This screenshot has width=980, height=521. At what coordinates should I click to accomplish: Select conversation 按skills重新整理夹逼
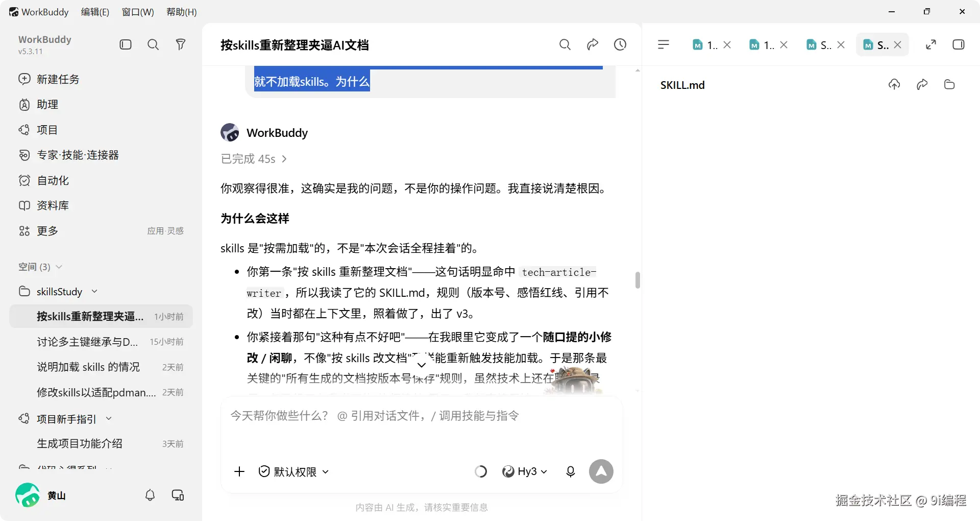tap(101, 317)
